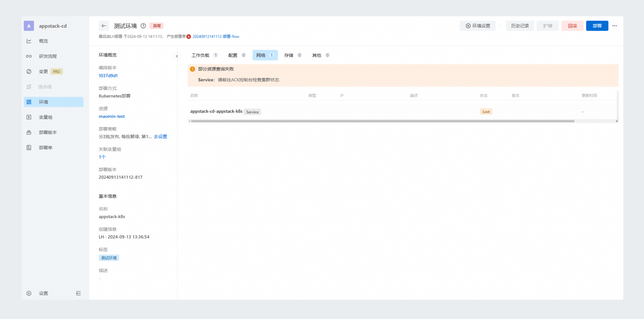Open the more options ellipsis menu
This screenshot has width=644, height=319.
(x=615, y=26)
